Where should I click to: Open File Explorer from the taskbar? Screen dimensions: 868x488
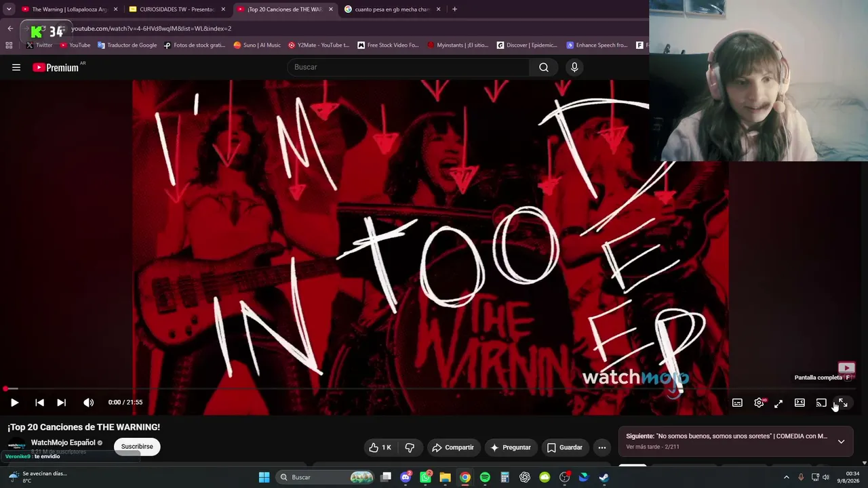pos(445,477)
